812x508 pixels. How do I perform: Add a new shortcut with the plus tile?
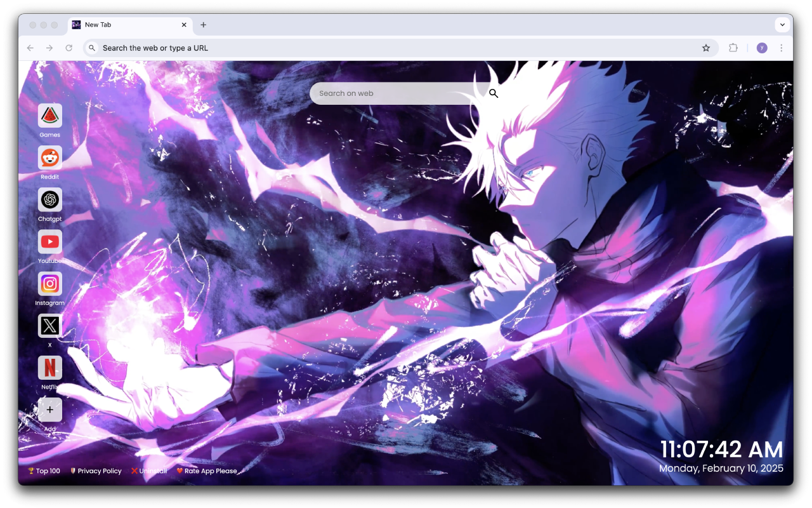pos(49,410)
